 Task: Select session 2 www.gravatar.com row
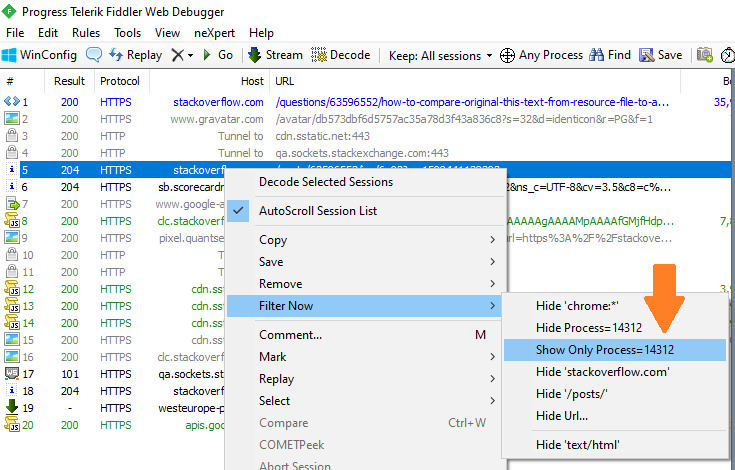[x=366, y=119]
